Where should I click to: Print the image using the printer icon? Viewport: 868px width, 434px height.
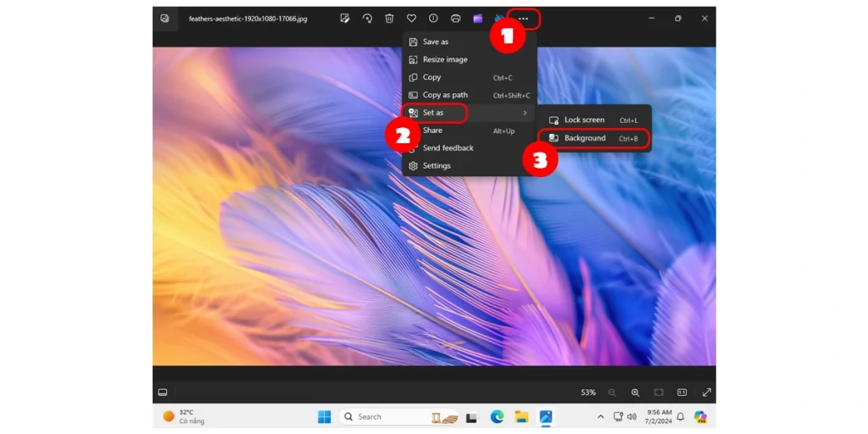pyautogui.click(x=456, y=18)
